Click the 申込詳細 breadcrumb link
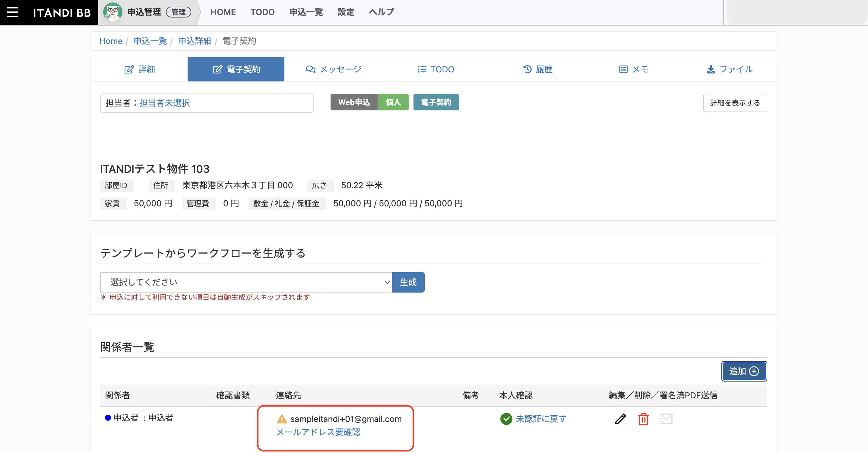 pyautogui.click(x=195, y=41)
